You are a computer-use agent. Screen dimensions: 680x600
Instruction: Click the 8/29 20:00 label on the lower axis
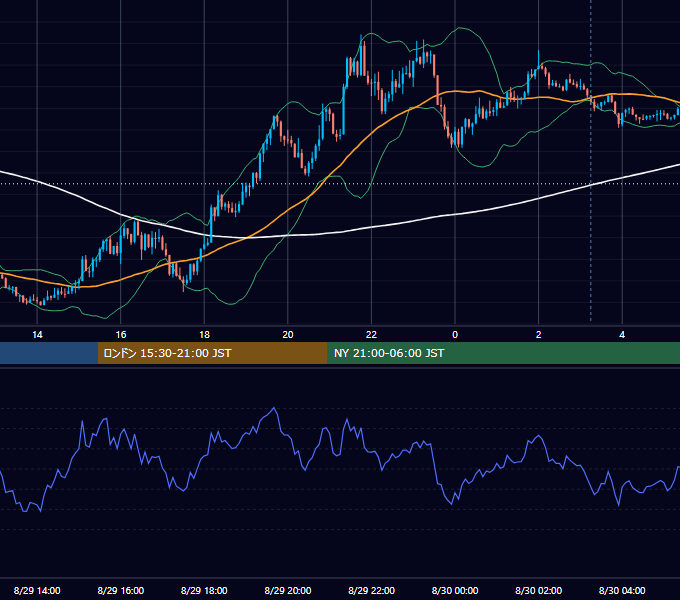(x=288, y=590)
